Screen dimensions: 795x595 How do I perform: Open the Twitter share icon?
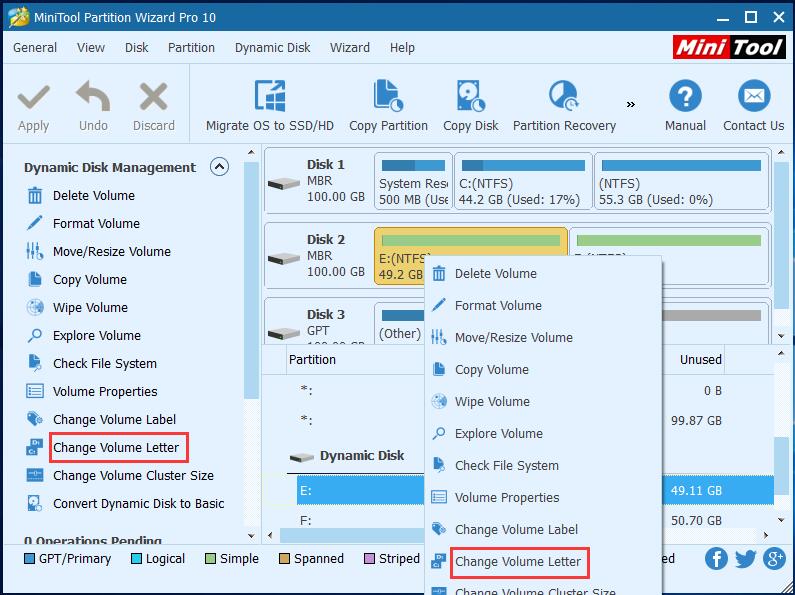[746, 559]
